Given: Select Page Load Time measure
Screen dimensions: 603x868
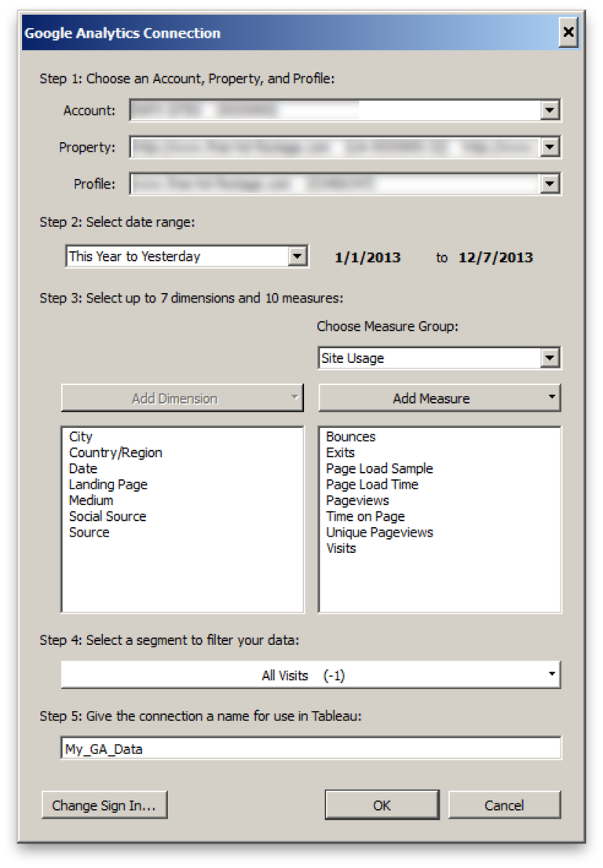Looking at the screenshot, I should click(372, 485).
